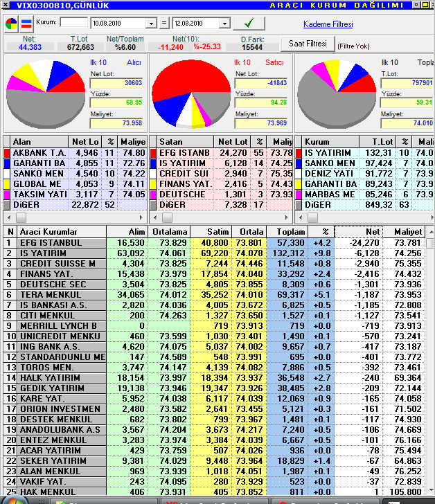Click the Satan column header
The width and height of the screenshot is (435, 504).
[x=186, y=142]
